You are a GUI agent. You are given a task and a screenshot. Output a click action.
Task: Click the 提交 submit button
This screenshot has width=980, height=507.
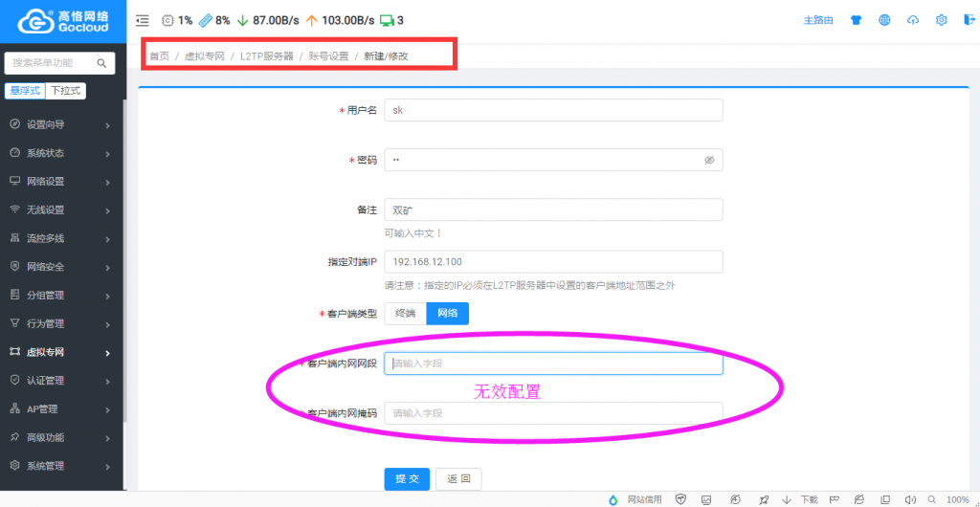[x=407, y=479]
